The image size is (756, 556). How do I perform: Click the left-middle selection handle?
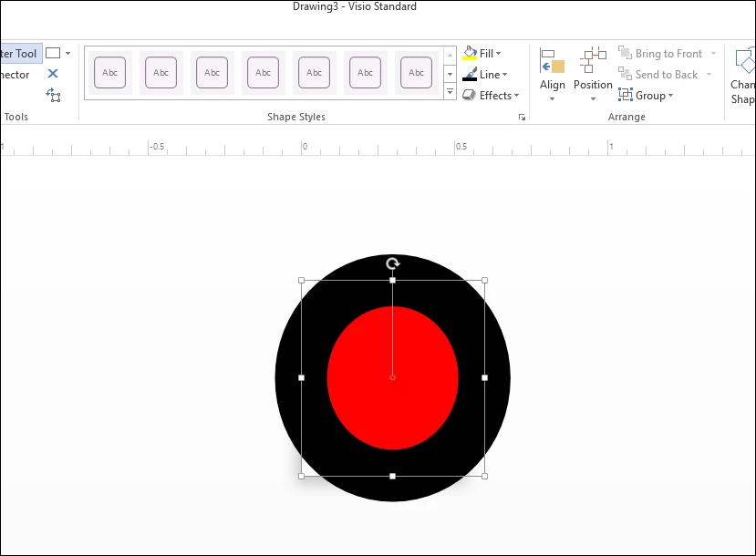pos(301,377)
